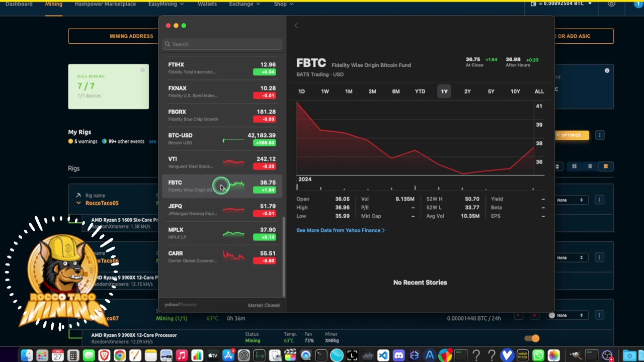This screenshot has height=362, width=644.
Task: Collapse the RoccoTaco05 rig row
Action: [78, 203]
